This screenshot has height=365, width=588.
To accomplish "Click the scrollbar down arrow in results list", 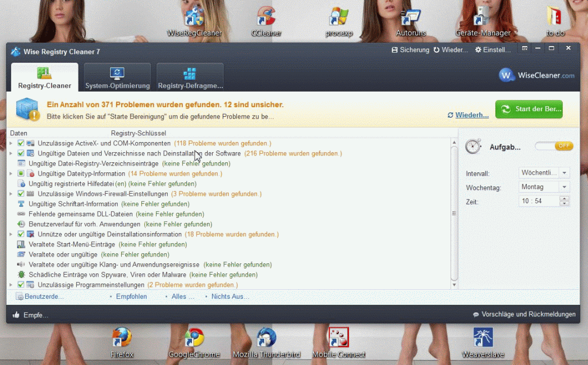I will click(454, 285).
